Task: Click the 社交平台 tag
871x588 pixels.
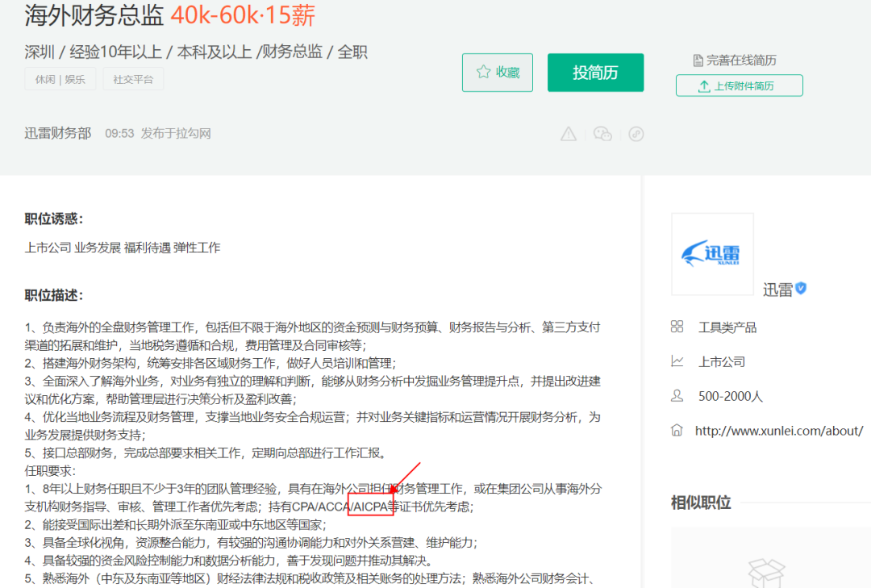Action: click(133, 79)
